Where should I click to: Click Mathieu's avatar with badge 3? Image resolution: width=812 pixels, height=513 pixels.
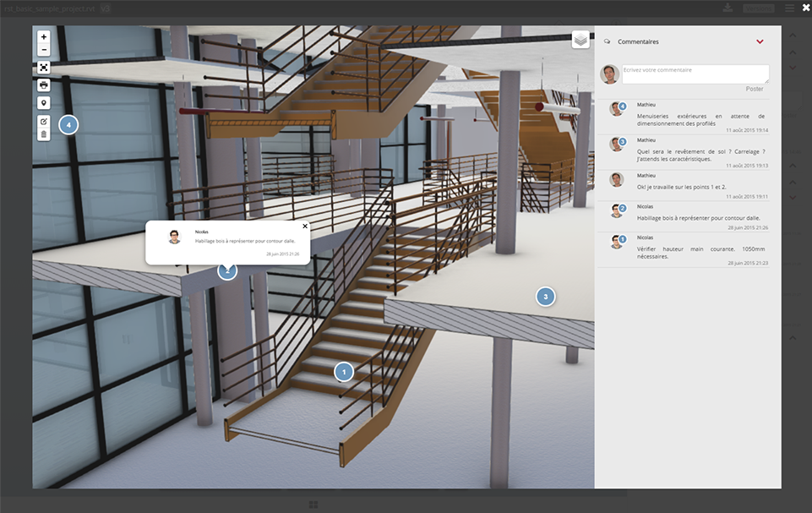(x=617, y=144)
